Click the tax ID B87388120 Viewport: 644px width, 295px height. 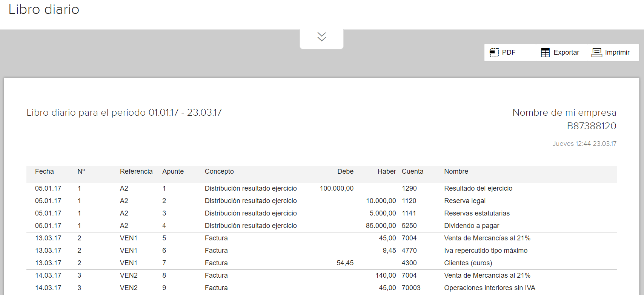(x=592, y=126)
